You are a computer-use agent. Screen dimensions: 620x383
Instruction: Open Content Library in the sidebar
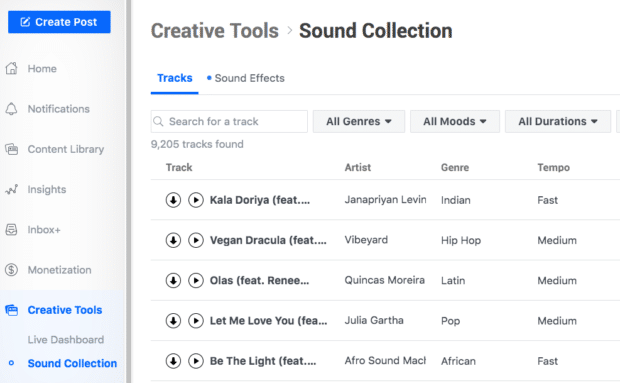pyautogui.click(x=66, y=149)
